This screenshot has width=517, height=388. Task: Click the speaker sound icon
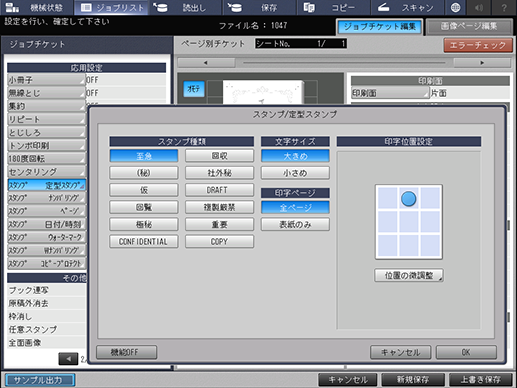[479, 7]
